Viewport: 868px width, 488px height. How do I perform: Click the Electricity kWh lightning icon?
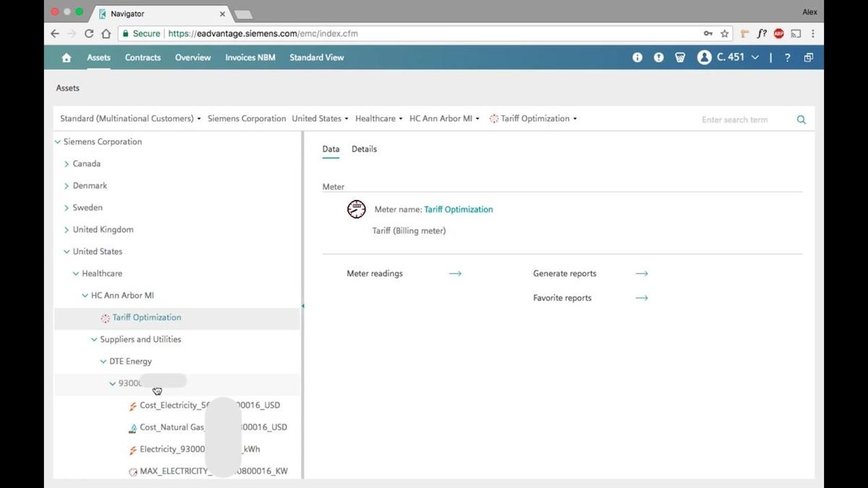tap(133, 450)
